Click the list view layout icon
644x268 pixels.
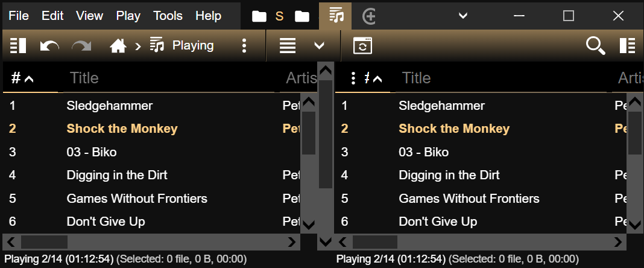(287, 46)
